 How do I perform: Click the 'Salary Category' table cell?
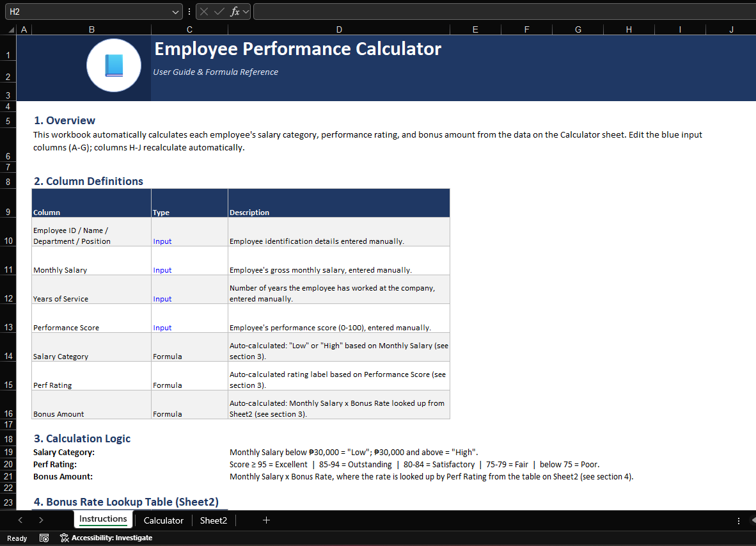pos(91,348)
